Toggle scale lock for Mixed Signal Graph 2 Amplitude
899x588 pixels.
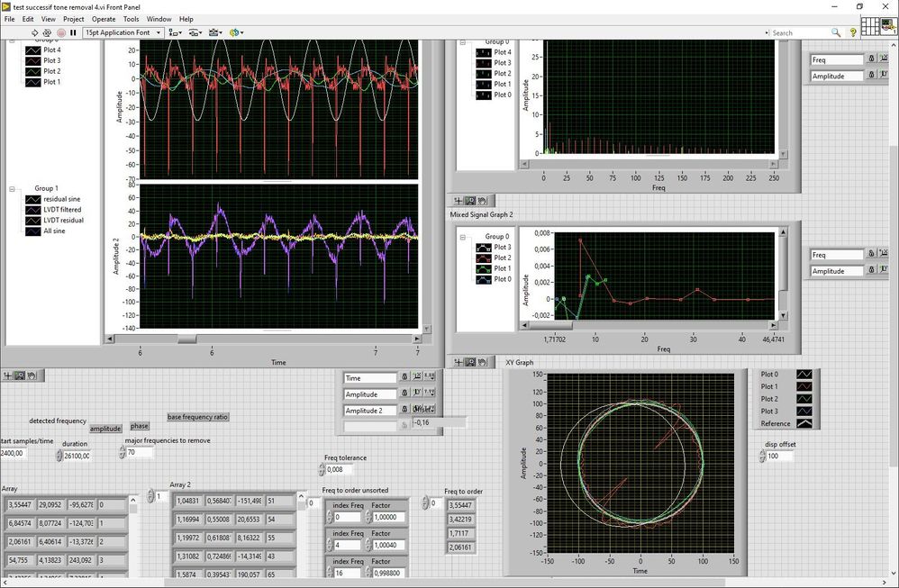[x=871, y=270]
